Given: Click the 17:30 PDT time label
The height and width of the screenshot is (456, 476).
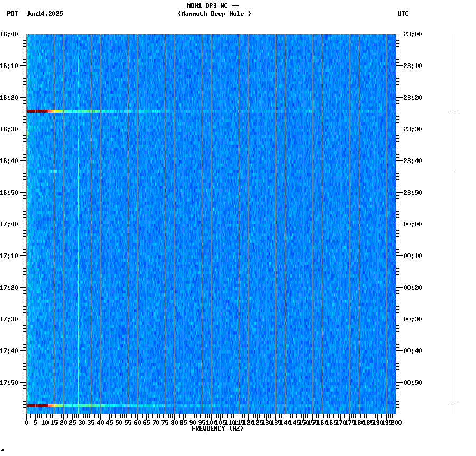Looking at the screenshot, I should (9, 319).
